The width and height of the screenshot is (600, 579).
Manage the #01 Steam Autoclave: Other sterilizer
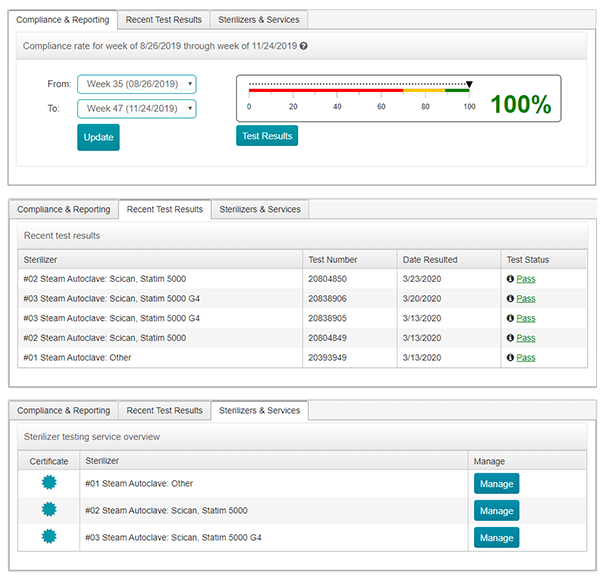tap(496, 484)
